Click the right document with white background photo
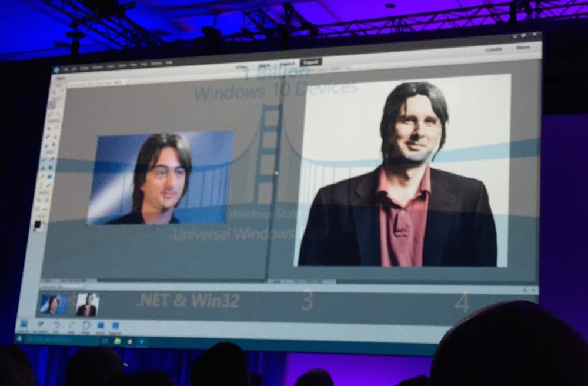 (402, 171)
